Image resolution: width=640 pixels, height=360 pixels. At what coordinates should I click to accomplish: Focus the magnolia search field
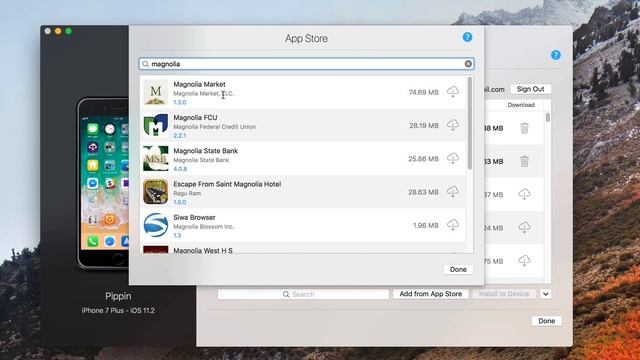[307, 64]
